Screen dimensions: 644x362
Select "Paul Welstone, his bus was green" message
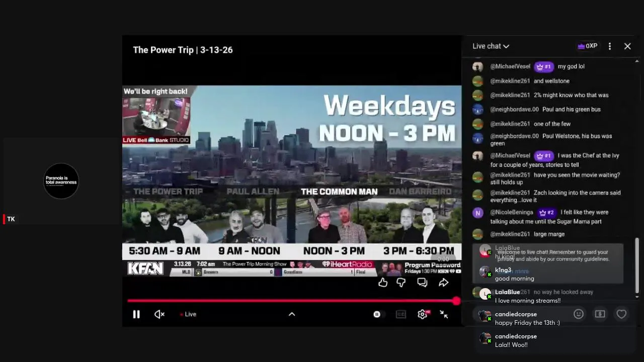coord(551,139)
